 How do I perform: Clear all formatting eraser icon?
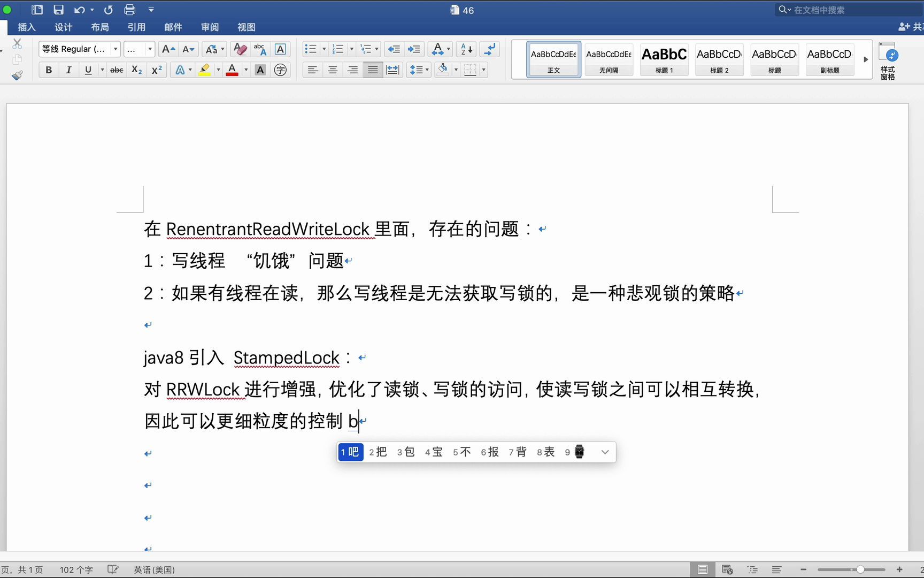tap(240, 49)
